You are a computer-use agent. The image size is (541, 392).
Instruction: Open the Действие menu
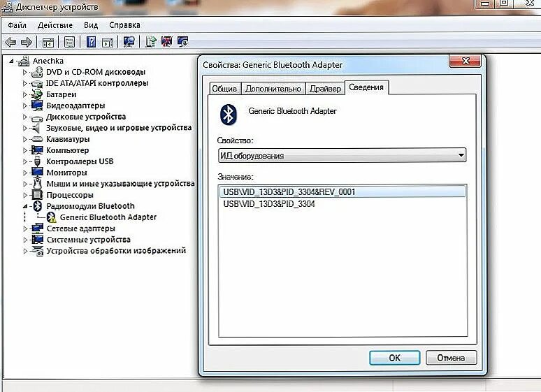tap(55, 25)
